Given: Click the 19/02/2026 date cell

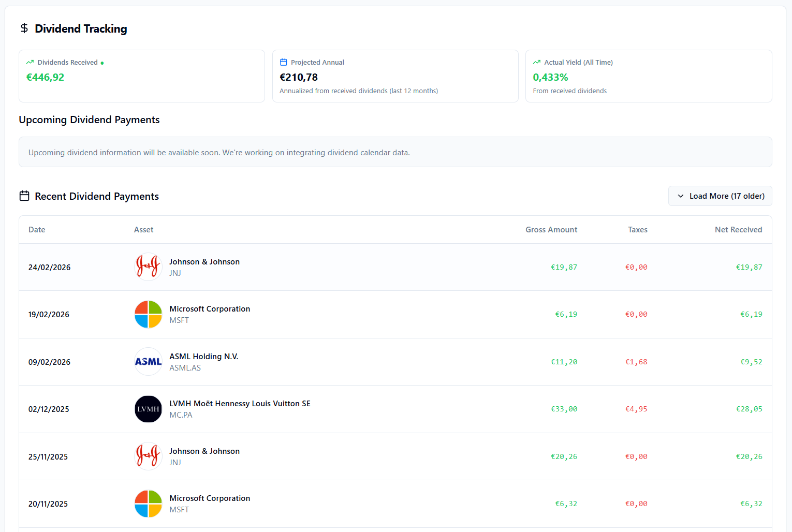Looking at the screenshot, I should 49,315.
